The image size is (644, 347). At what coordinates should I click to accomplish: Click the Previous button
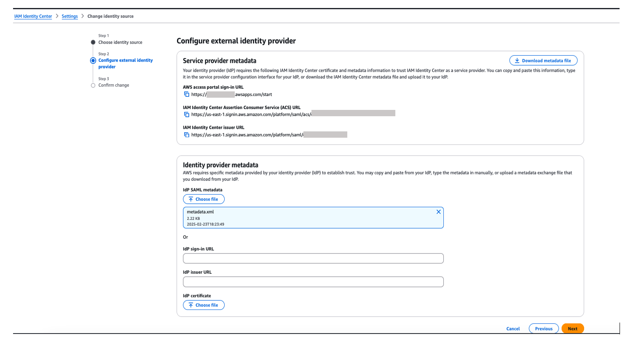[x=543, y=328]
